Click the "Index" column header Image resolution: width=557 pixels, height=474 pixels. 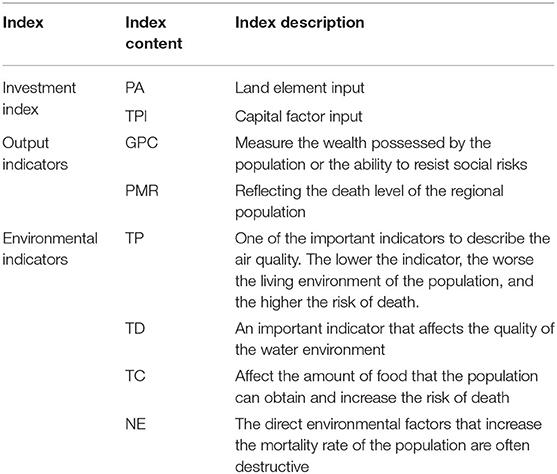click(23, 23)
